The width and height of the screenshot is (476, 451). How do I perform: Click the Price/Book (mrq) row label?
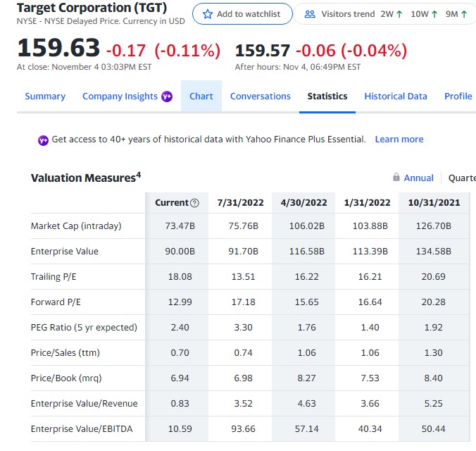[x=66, y=378]
